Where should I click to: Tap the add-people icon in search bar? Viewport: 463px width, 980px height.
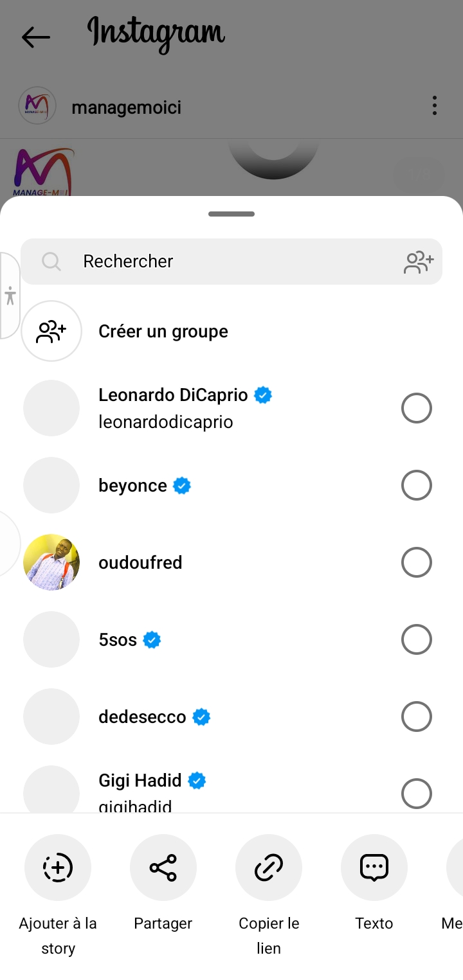click(419, 262)
